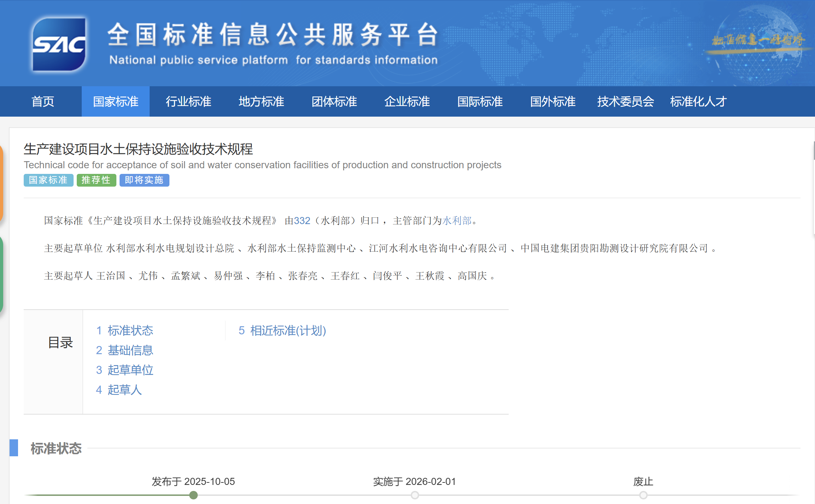This screenshot has height=504, width=815.
Task: Open 国际标准 in navigation bar
Action: click(x=480, y=102)
